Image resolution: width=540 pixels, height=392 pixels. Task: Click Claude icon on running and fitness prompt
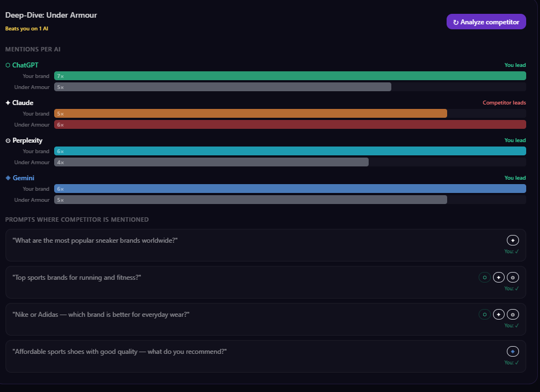tap(499, 278)
